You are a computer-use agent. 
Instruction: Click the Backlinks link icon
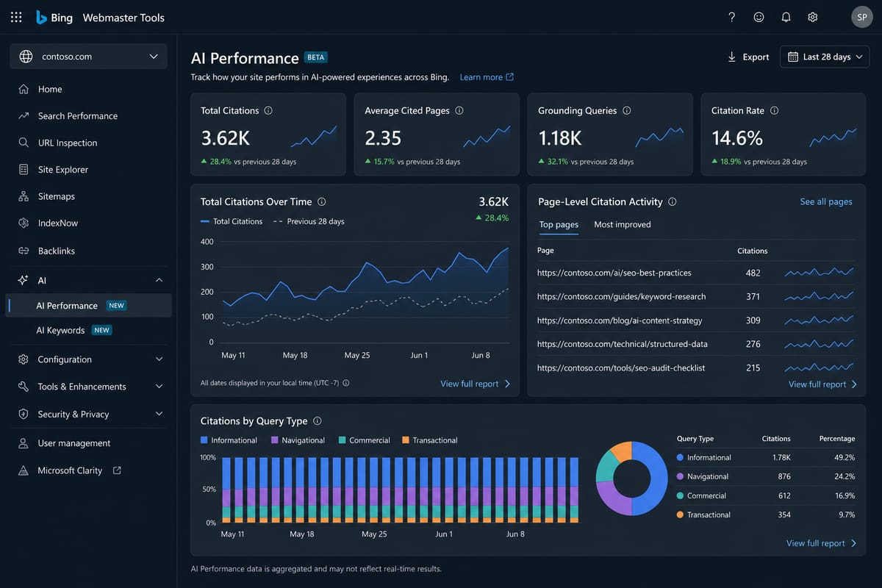pyautogui.click(x=23, y=251)
